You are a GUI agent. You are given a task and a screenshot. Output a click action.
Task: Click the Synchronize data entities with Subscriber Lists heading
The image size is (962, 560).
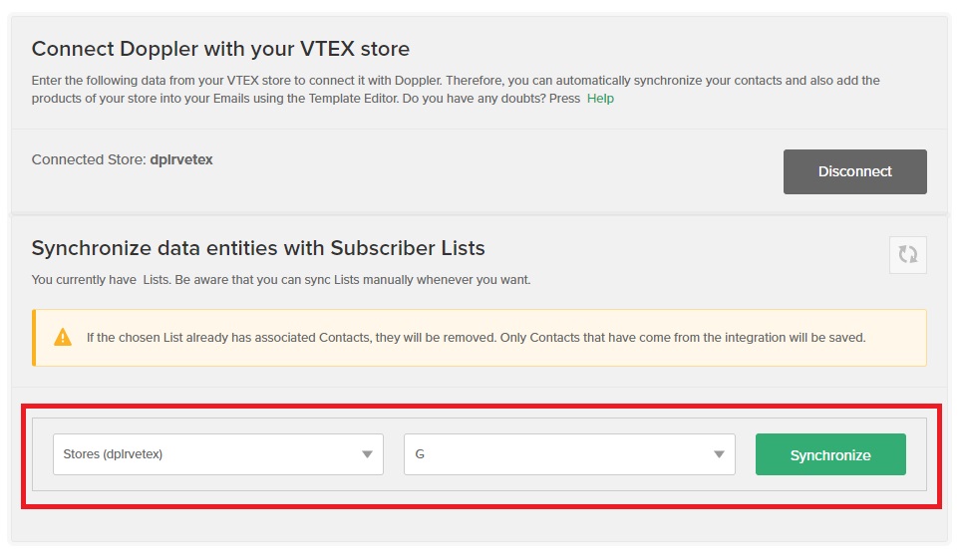point(257,248)
